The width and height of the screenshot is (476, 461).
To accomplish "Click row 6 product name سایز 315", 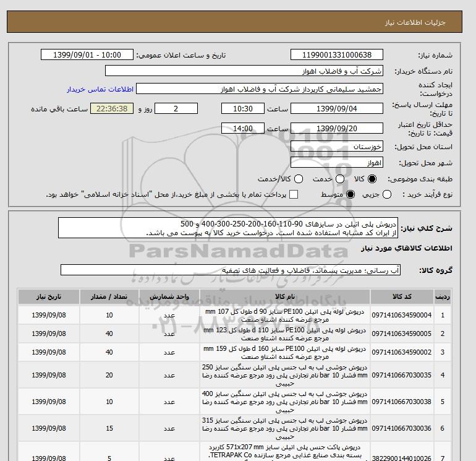I will 285,428.
